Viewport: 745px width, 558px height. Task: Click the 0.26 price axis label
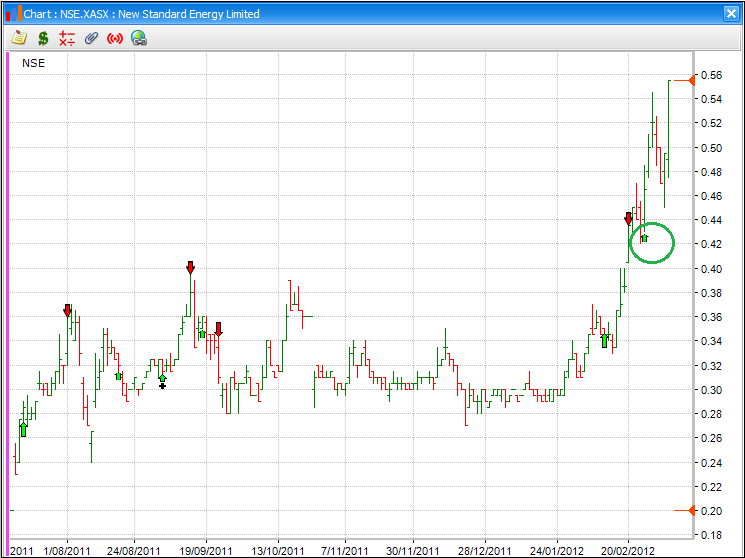pyautogui.click(x=711, y=438)
